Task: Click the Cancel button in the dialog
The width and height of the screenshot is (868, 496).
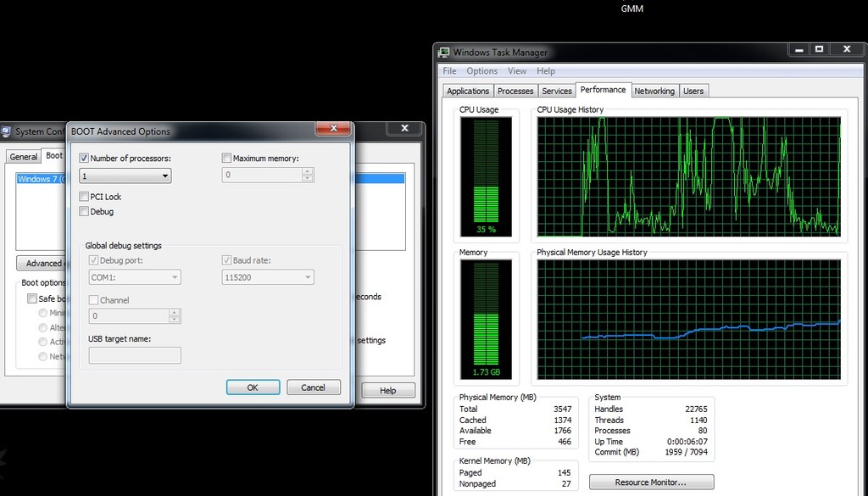Action: coord(313,387)
